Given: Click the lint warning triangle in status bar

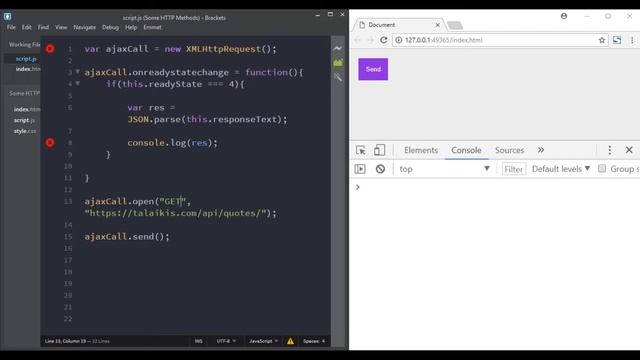Looking at the screenshot, I should coord(290,341).
